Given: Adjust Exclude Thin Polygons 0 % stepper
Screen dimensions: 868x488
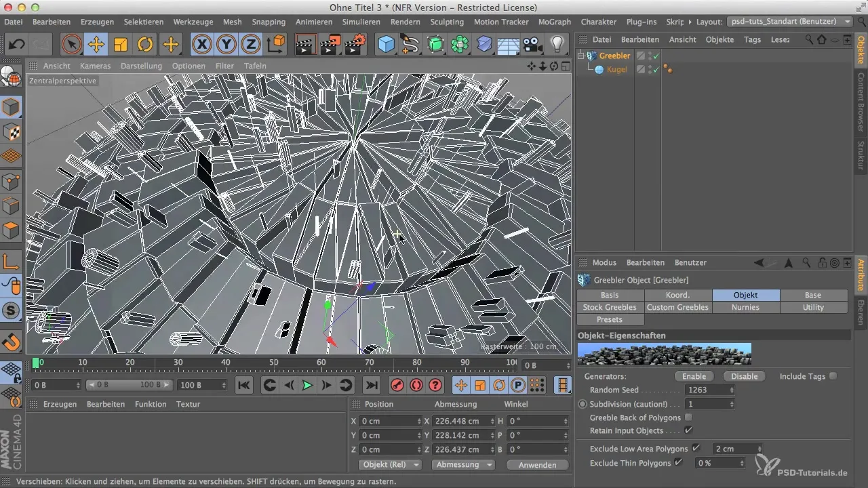Looking at the screenshot, I should pyautogui.click(x=741, y=462).
